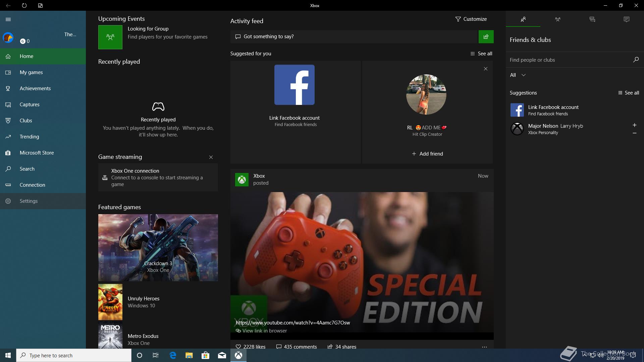Click the large Facebook logo card
Viewport: 644px width, 362px height.
(294, 85)
